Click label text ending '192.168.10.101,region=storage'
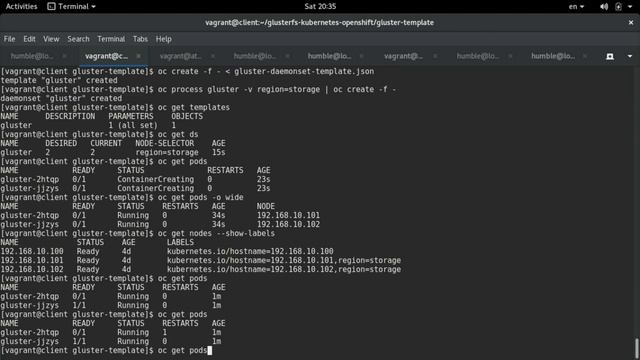640x360 pixels. tap(284, 260)
